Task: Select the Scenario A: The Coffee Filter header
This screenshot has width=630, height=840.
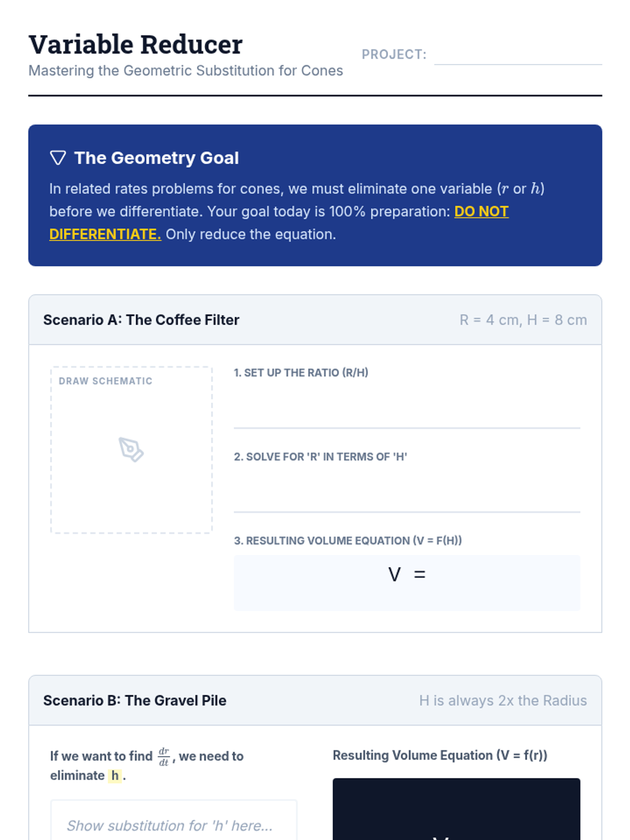Action: [x=315, y=320]
